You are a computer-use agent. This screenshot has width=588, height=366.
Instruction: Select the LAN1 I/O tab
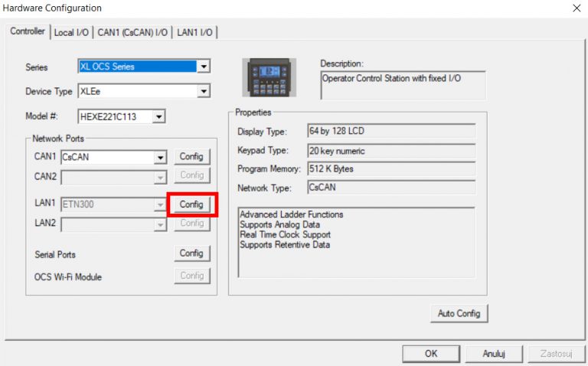(x=195, y=32)
